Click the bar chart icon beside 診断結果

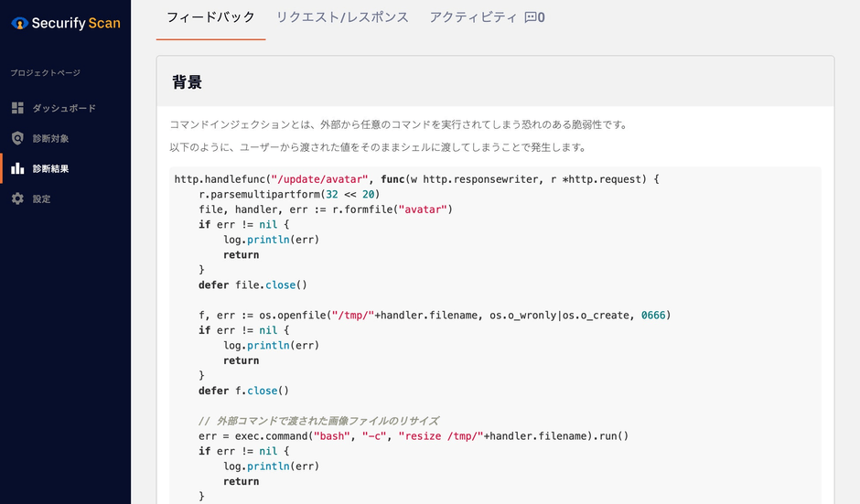click(17, 168)
